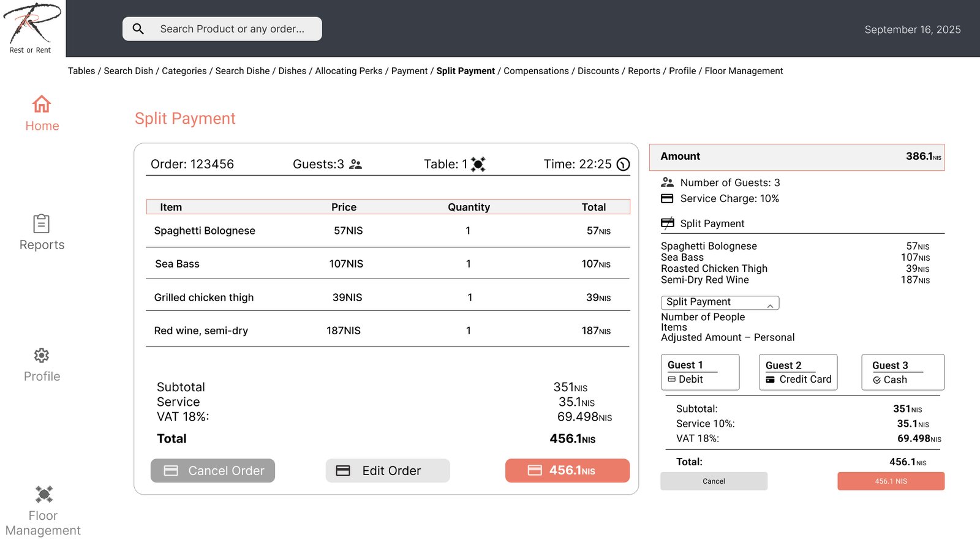This screenshot has height=551, width=980.
Task: Select Guest 1 Debit payment option
Action: pyautogui.click(x=699, y=372)
